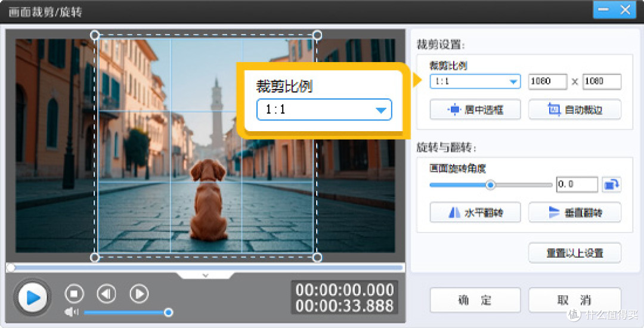Click the playback progress bar handle
This screenshot has height=328, width=644.
coord(11,268)
